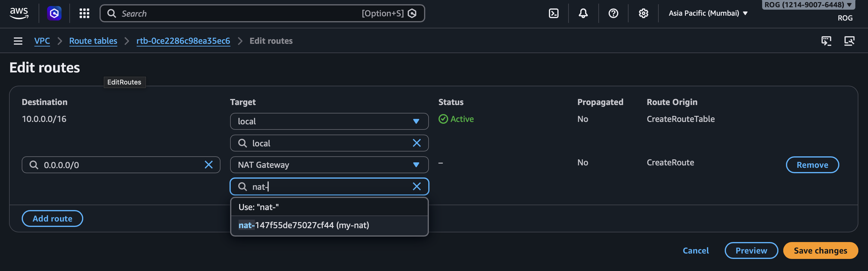The height and width of the screenshot is (271, 868).
Task: Open the Asia Pacific (Mumbai) region selector
Action: (x=708, y=14)
